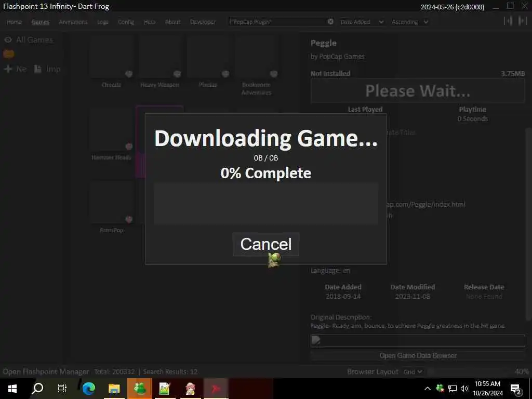The height and width of the screenshot is (399, 532).
Task: Click the broken image icon in notes box
Action: pos(315,340)
